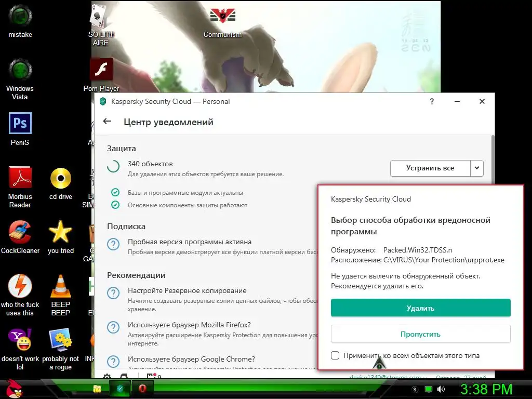The height and width of the screenshot is (399, 532).
Task: Show hidden tray icons arrow
Action: (x=415, y=390)
